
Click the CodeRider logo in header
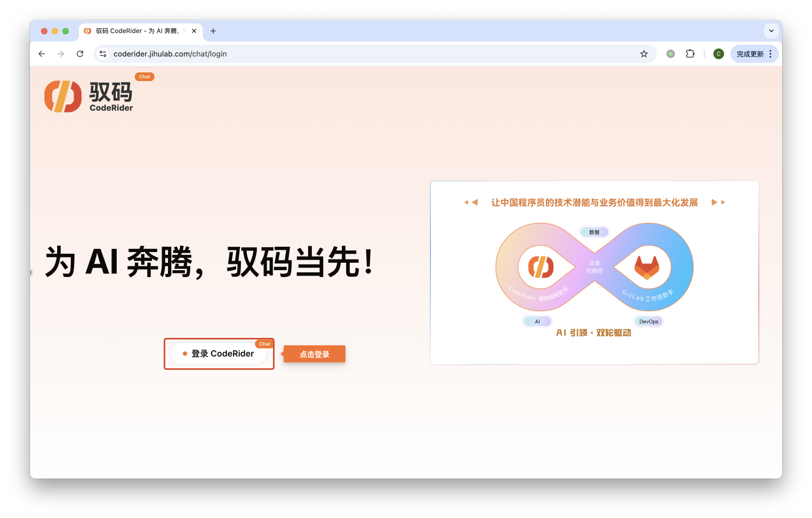(89, 96)
